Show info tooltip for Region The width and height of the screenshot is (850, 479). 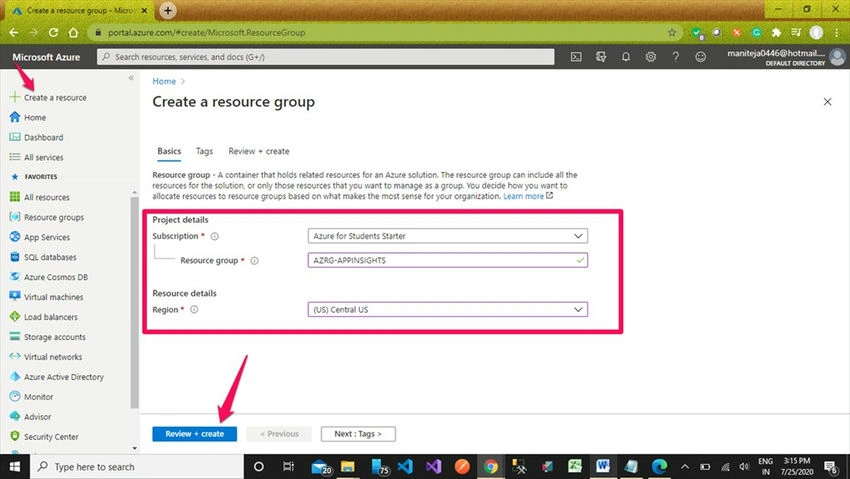[x=194, y=309]
